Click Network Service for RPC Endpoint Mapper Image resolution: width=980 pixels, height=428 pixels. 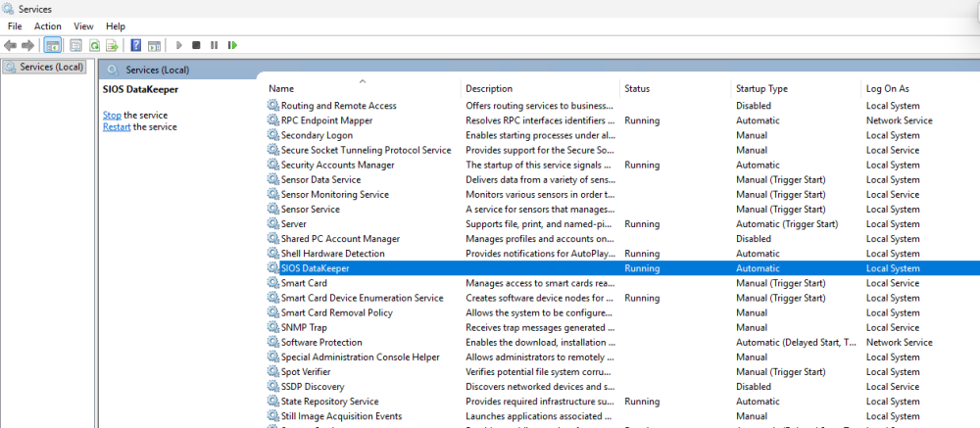coord(899,120)
